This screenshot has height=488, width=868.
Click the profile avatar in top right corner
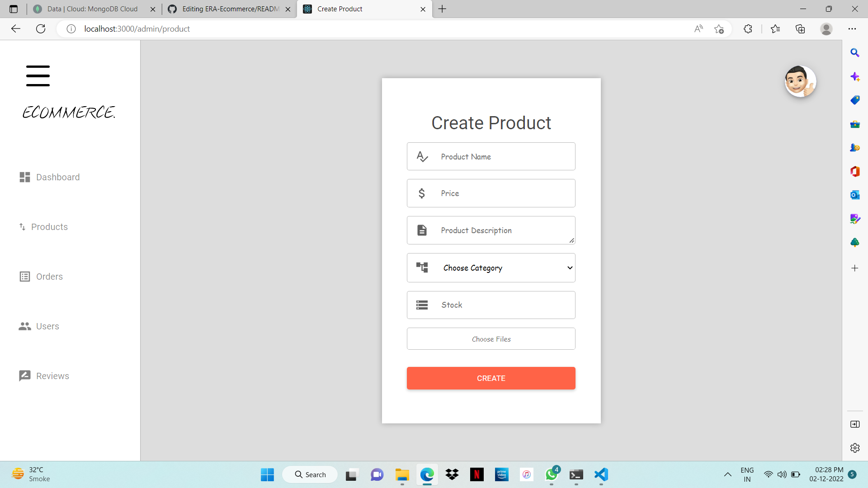[800, 81]
